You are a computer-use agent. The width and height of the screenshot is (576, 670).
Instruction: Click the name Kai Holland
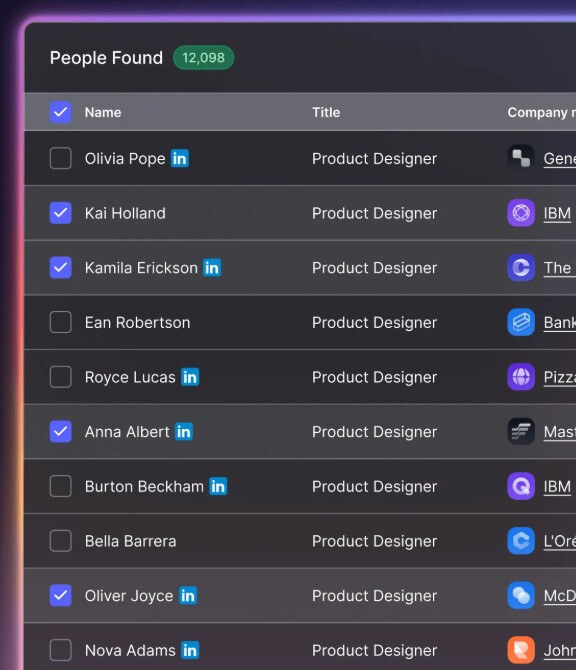coord(125,213)
